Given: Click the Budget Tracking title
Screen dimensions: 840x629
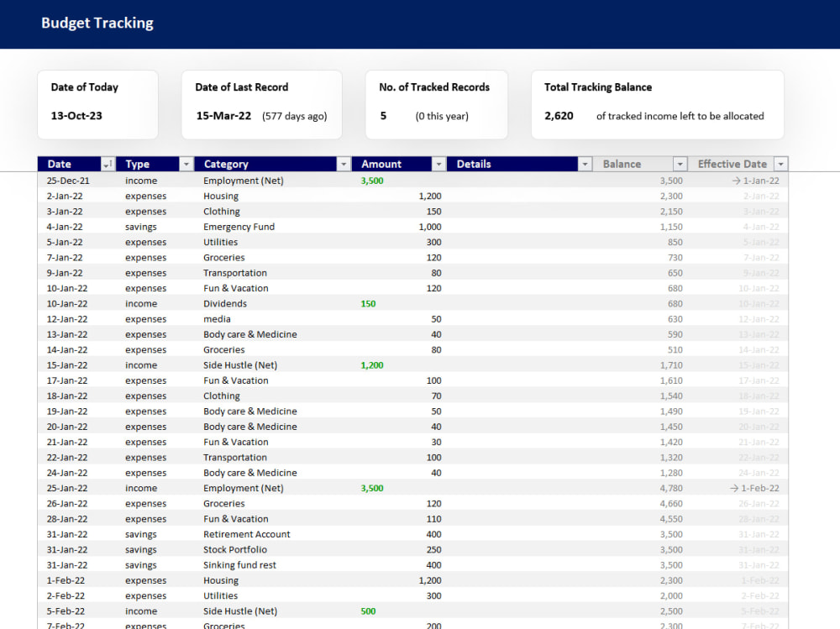Looking at the screenshot, I should (97, 23).
